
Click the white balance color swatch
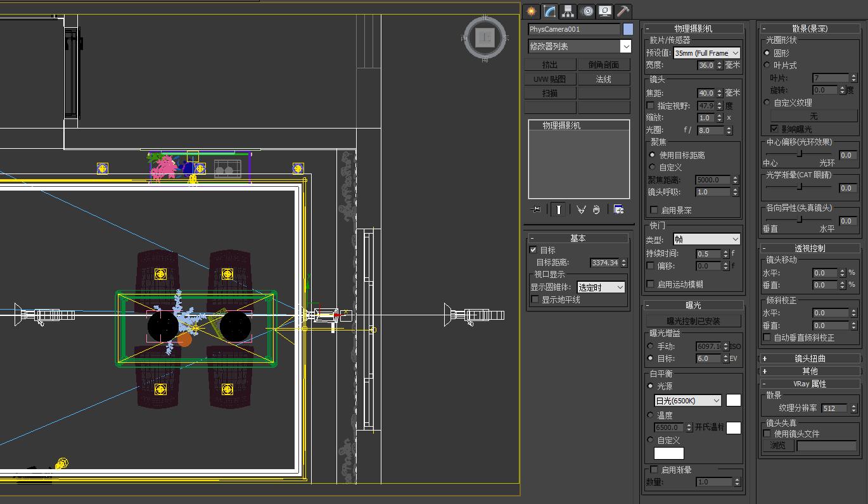click(733, 400)
